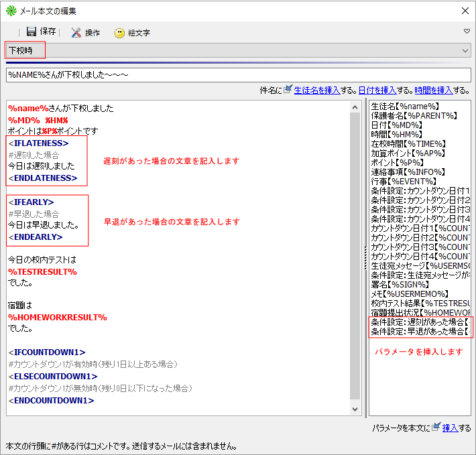Viewport: 476px width, 455px height.
Task: Click %TESTRESULT% in the mail body
Action: [x=42, y=272]
